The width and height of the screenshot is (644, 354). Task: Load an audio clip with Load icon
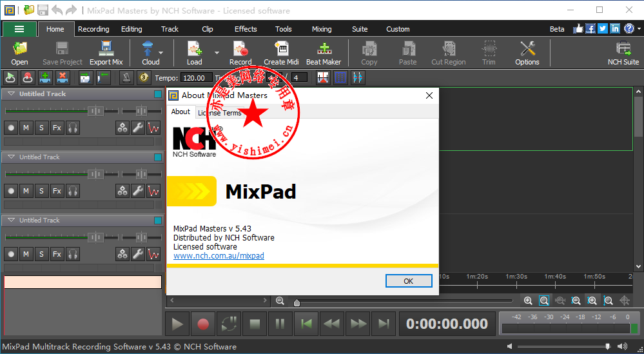194,49
